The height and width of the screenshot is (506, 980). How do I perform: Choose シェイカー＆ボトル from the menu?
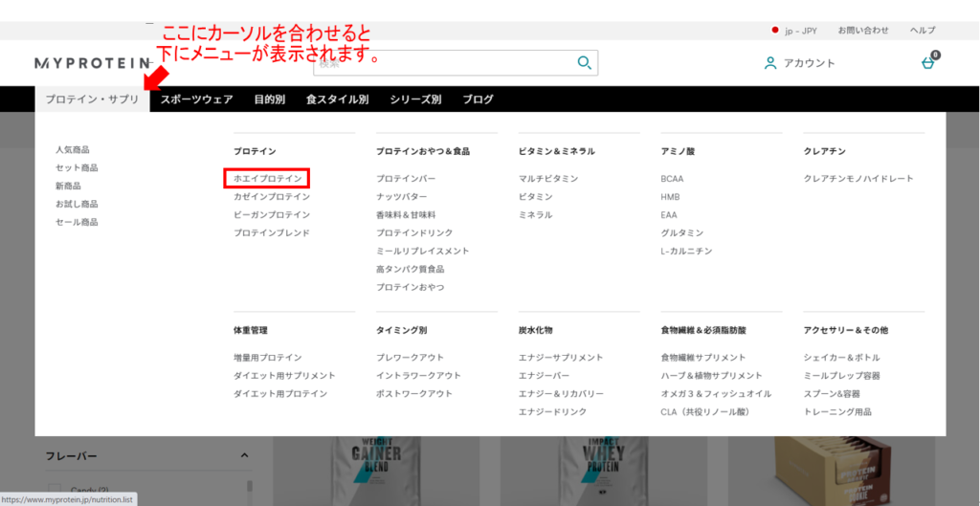(x=842, y=358)
